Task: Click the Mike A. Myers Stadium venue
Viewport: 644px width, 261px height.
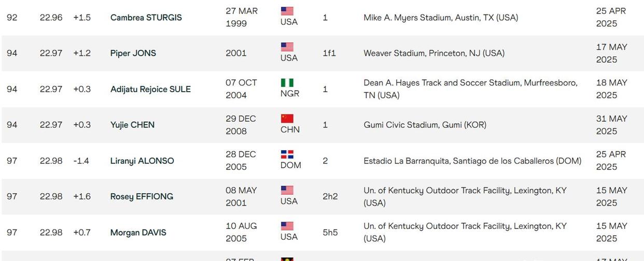Action: click(441, 18)
